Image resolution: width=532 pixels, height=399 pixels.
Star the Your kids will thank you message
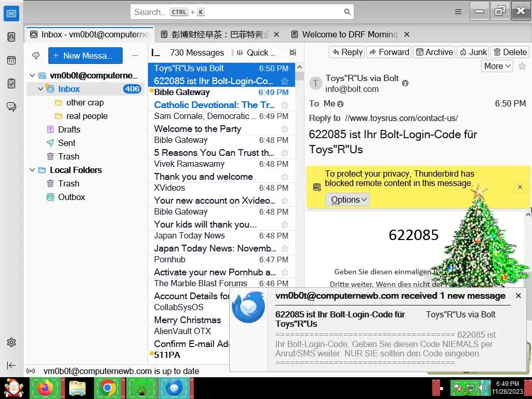pyautogui.click(x=285, y=224)
